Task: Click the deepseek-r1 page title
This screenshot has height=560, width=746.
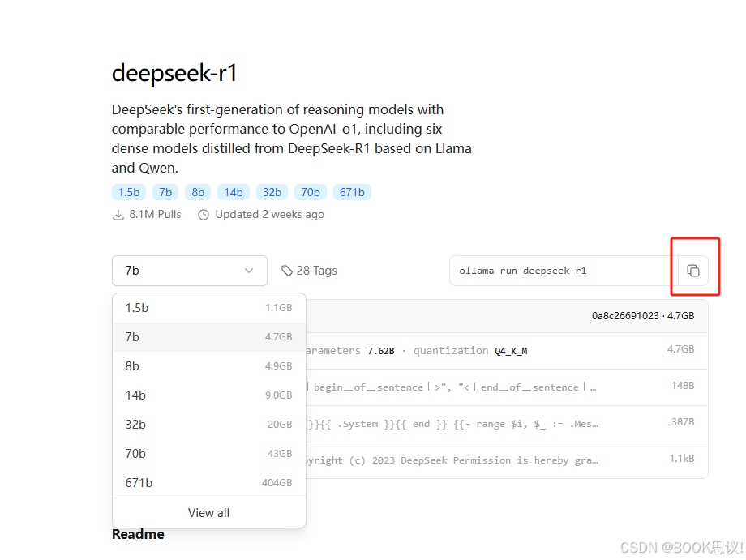Action: click(x=174, y=73)
